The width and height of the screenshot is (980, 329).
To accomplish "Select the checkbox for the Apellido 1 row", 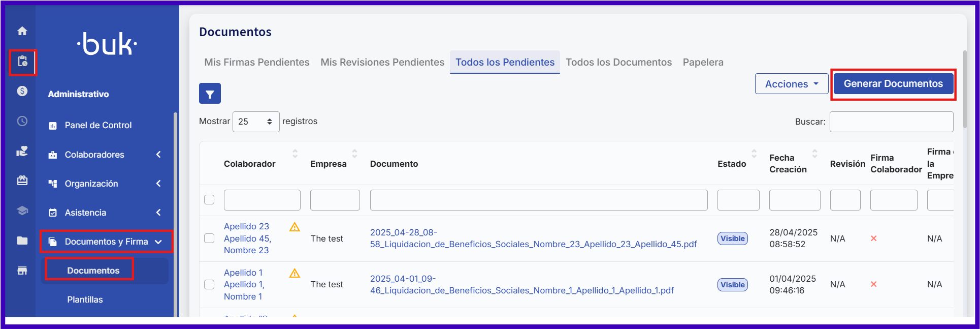I will pyautogui.click(x=209, y=284).
